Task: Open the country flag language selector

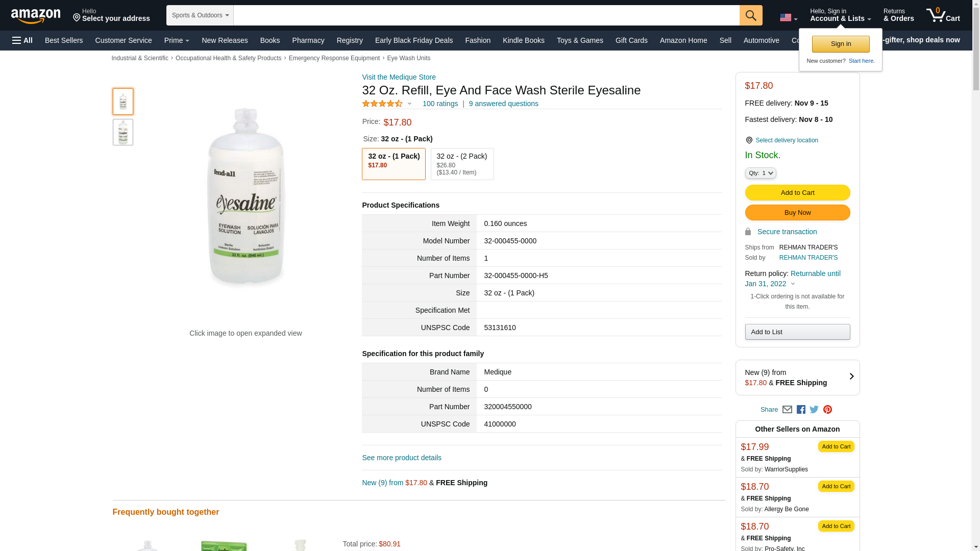Action: click(x=788, y=18)
